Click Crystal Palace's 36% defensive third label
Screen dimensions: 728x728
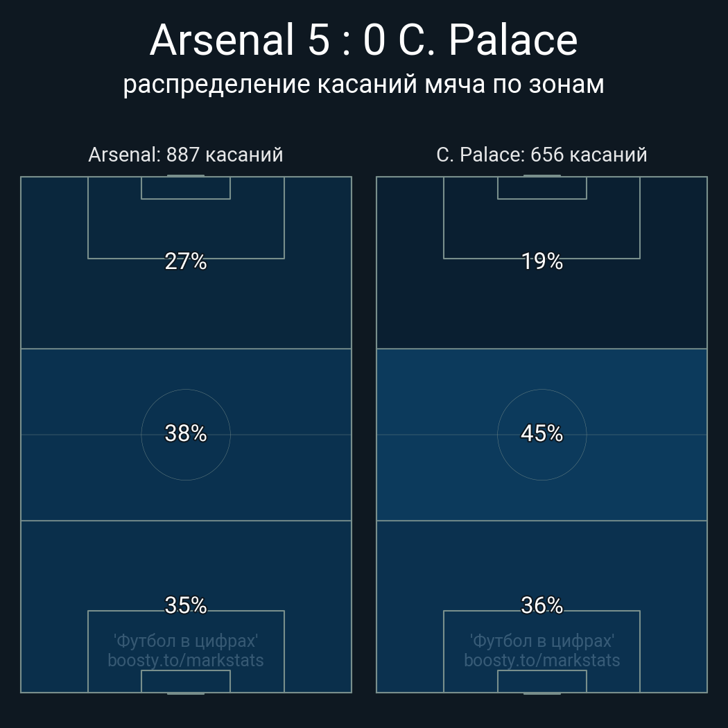coord(541,605)
